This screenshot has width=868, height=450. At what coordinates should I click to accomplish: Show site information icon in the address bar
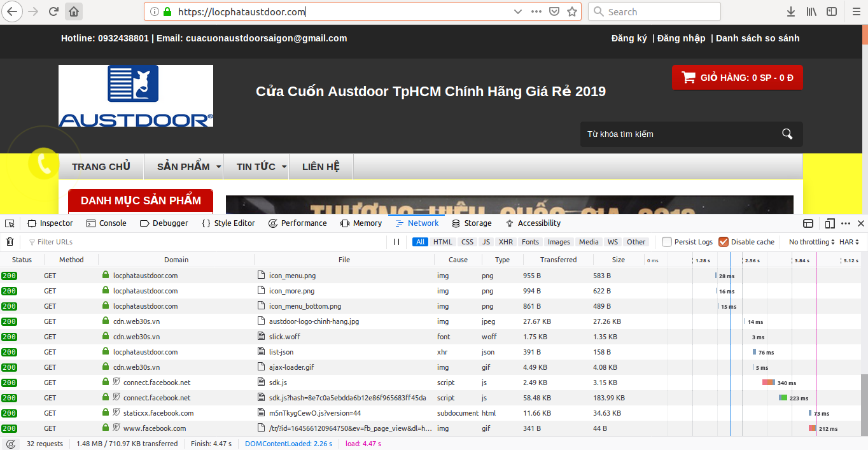point(155,11)
